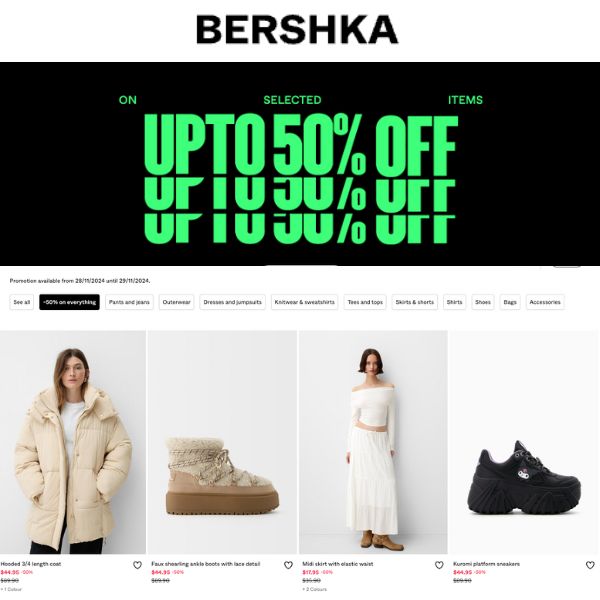600x600 pixels.
Task: Select Knitwear & sweatshirts filter
Action: tap(305, 302)
